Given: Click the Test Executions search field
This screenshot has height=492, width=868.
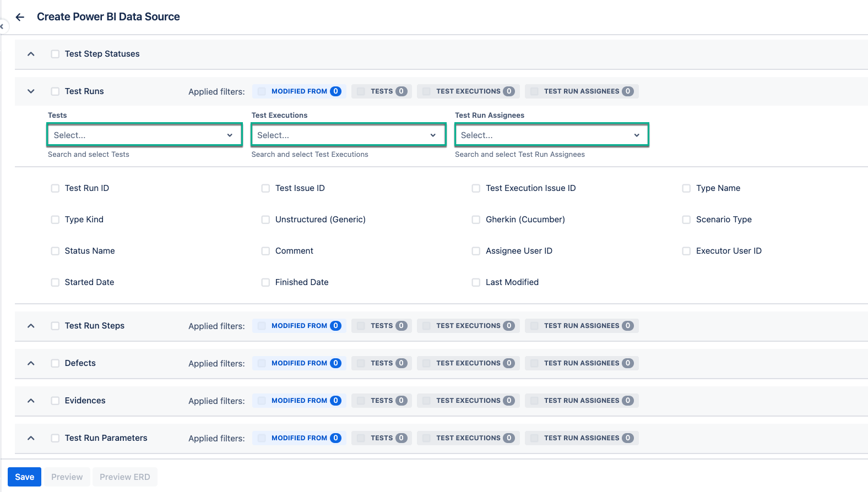Looking at the screenshot, I should click(x=348, y=135).
